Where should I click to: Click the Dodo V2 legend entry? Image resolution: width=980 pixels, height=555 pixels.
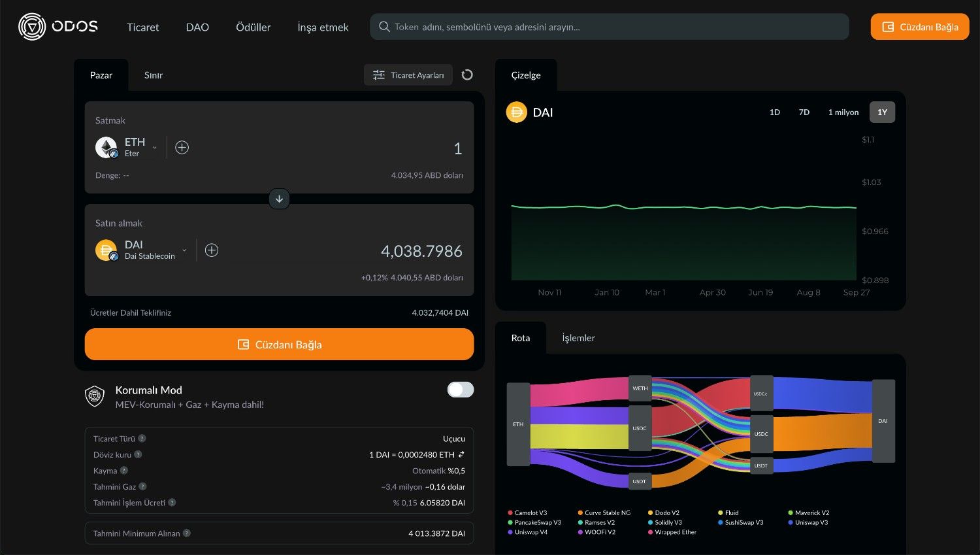664,513
